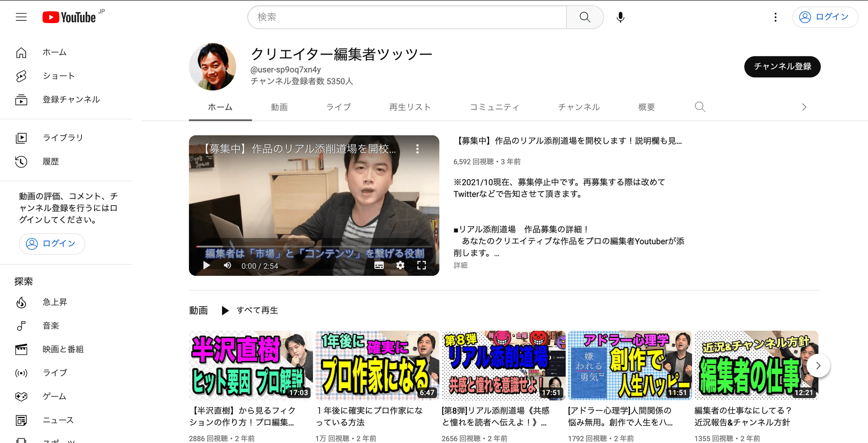Expand the truncated video description with 詳細
Viewport: 868px width, 443px height.
point(460,265)
